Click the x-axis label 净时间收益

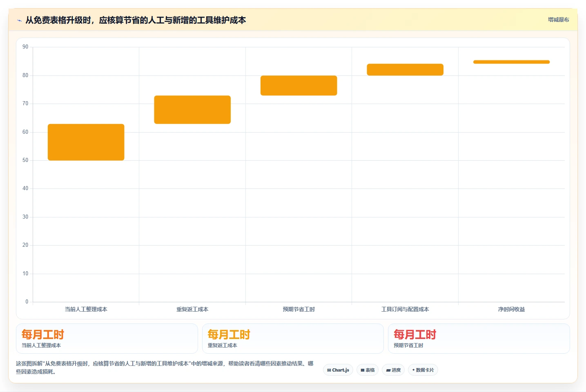tap(512, 309)
